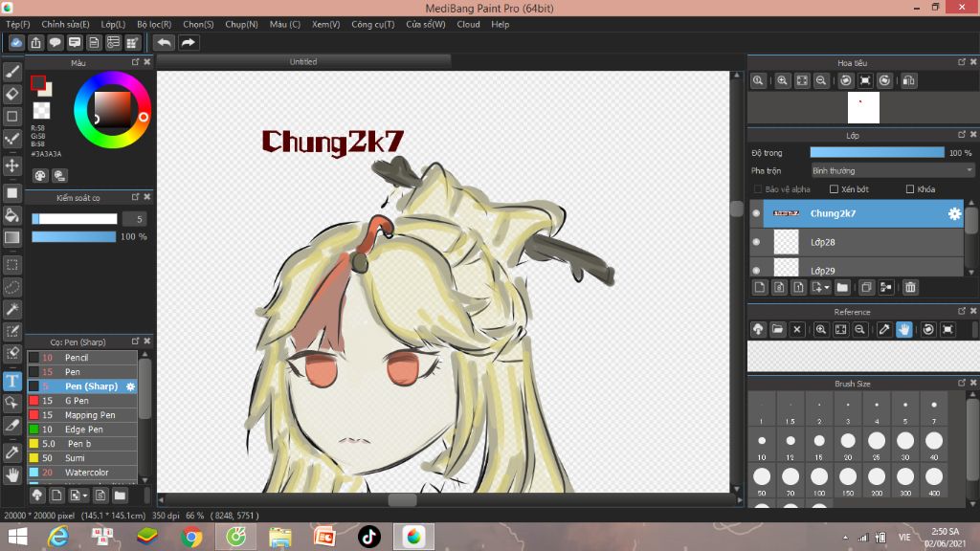980x551 pixels.
Task: Activate the Text tool
Action: pyautogui.click(x=11, y=381)
